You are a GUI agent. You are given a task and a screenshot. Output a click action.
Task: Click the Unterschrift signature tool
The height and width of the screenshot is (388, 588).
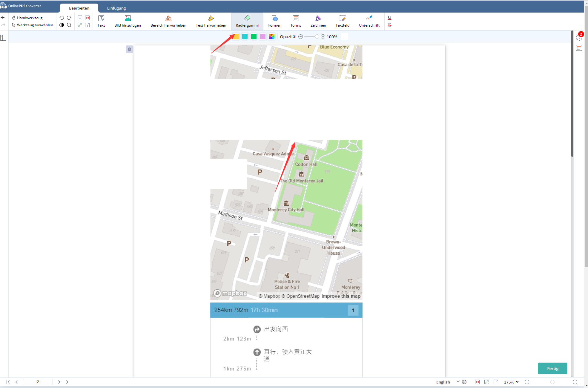pyautogui.click(x=369, y=20)
